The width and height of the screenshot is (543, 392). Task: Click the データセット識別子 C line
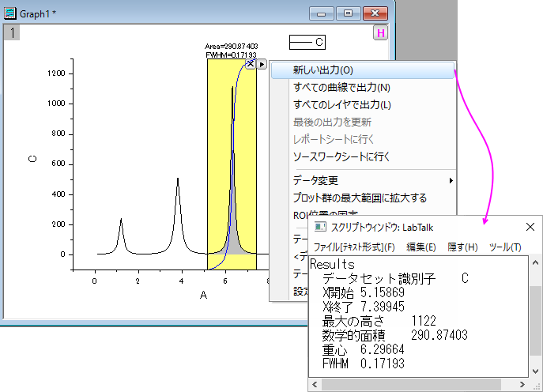pyautogui.click(x=395, y=278)
